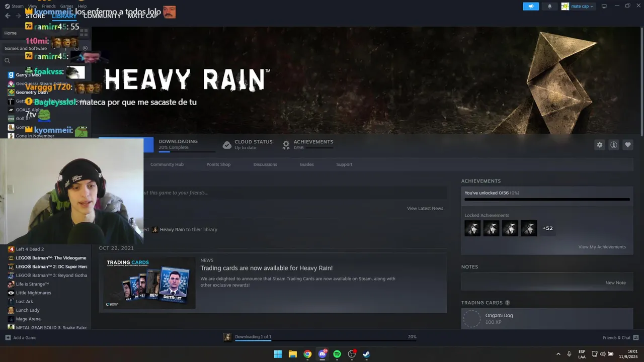The height and width of the screenshot is (362, 644).
Task: Open the Steam announcements megaphone button
Action: (531, 7)
